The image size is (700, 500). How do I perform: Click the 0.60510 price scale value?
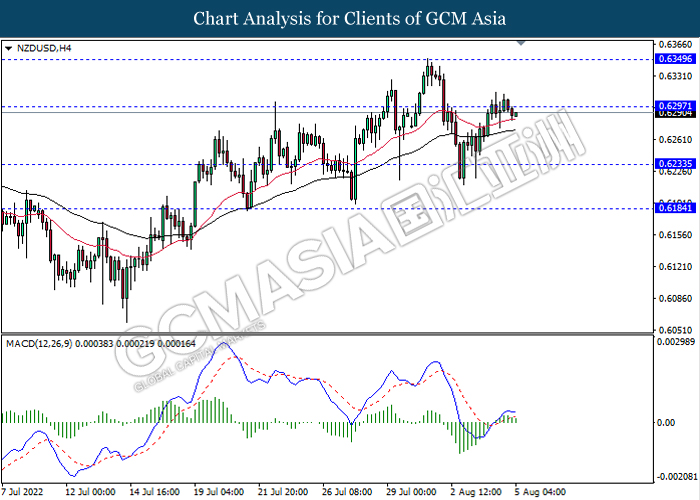675,330
